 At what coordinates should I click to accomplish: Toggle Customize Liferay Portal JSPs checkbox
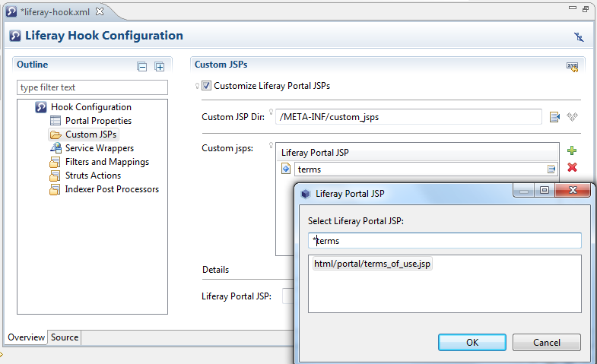(206, 86)
